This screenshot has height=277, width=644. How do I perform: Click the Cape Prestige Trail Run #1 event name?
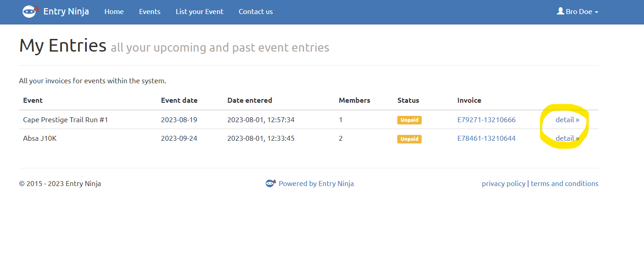click(66, 120)
